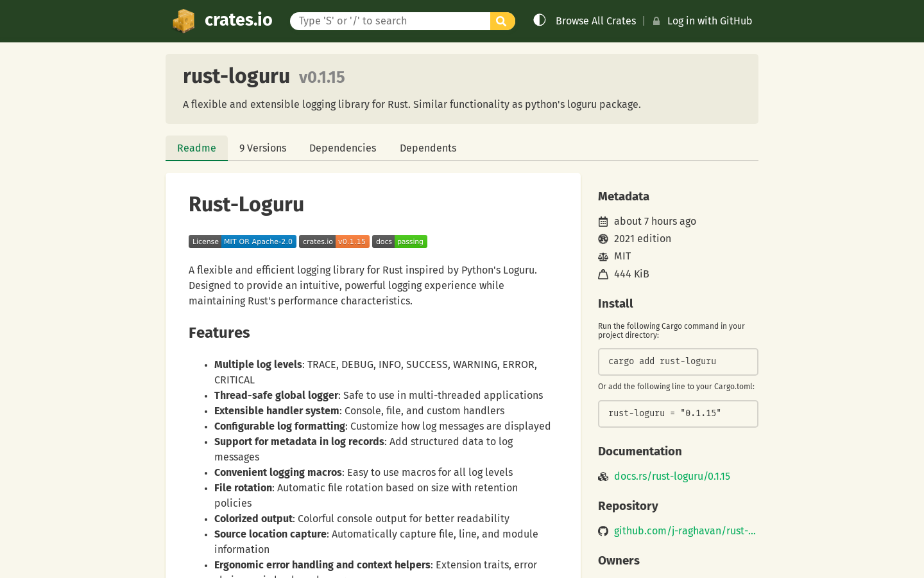This screenshot has height=578, width=924.
Task: Toggle the color scheme half-circle icon
Action: coord(540,20)
